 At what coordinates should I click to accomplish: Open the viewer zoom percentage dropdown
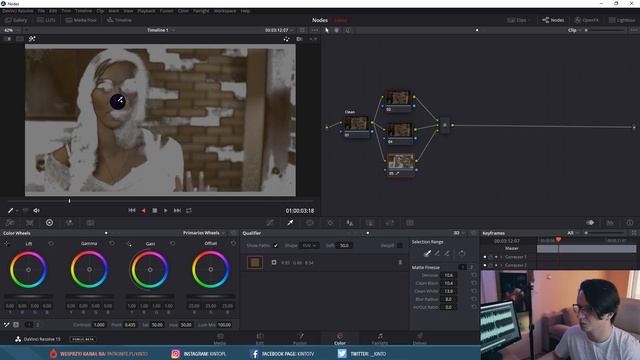pos(11,30)
